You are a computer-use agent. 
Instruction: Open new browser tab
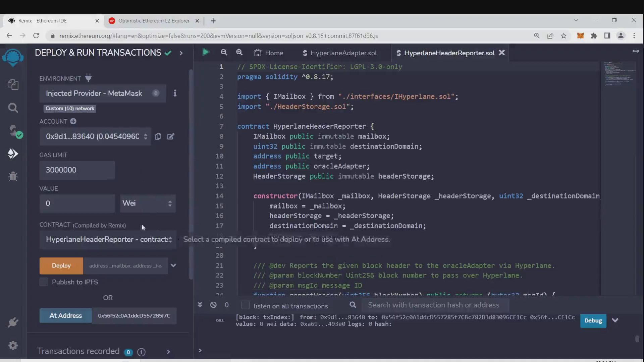coord(213,21)
